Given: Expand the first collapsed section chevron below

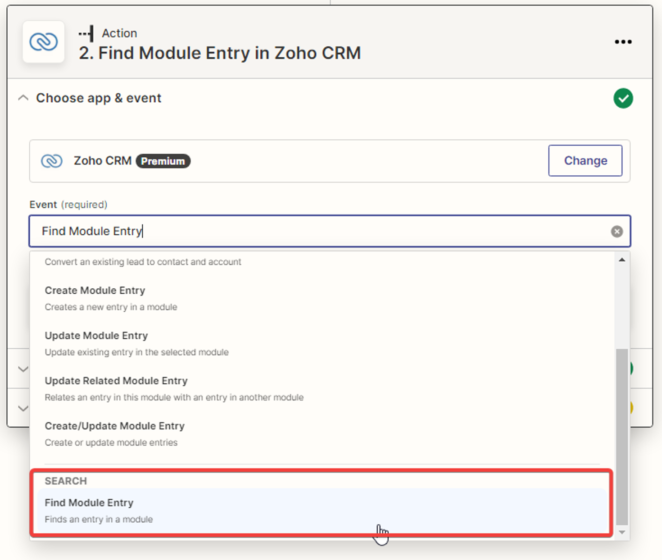Looking at the screenshot, I should (23, 369).
